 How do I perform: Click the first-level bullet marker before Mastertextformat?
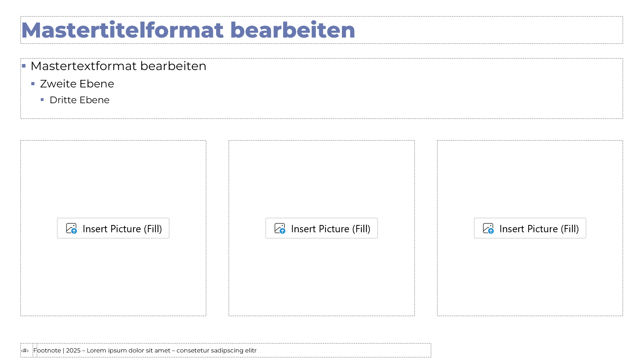[24, 66]
